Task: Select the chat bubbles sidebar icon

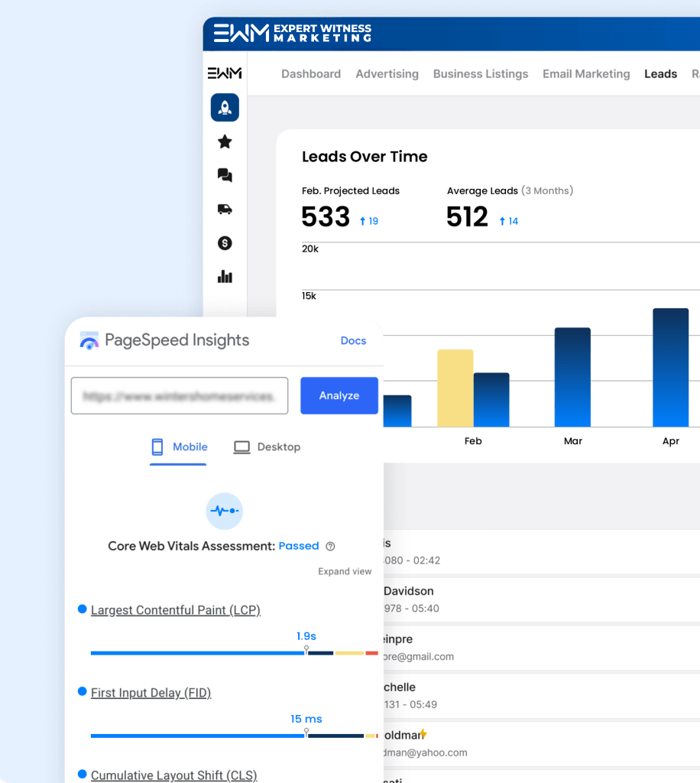Action: [225, 175]
